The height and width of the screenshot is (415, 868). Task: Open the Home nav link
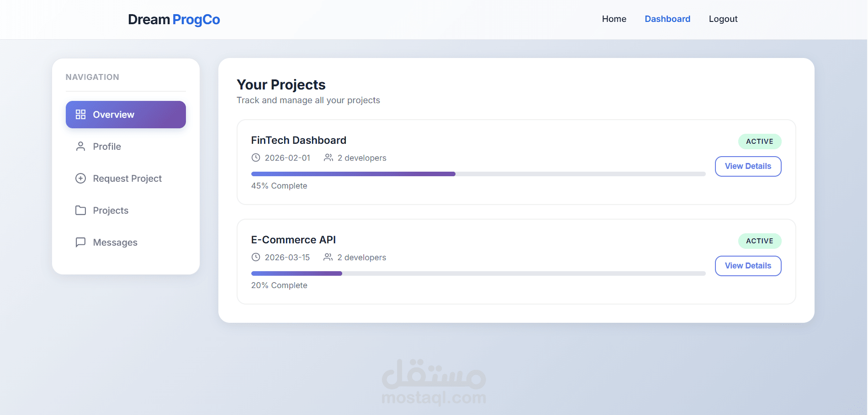pos(614,19)
